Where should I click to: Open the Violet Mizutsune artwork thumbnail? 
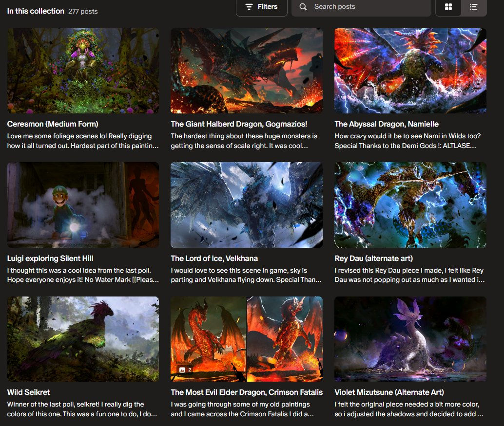(410, 339)
